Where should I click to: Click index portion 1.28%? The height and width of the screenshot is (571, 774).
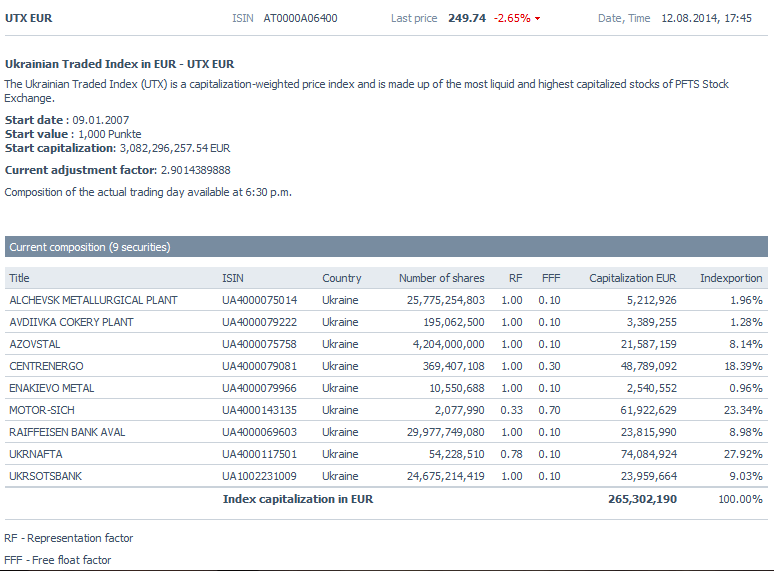746,322
